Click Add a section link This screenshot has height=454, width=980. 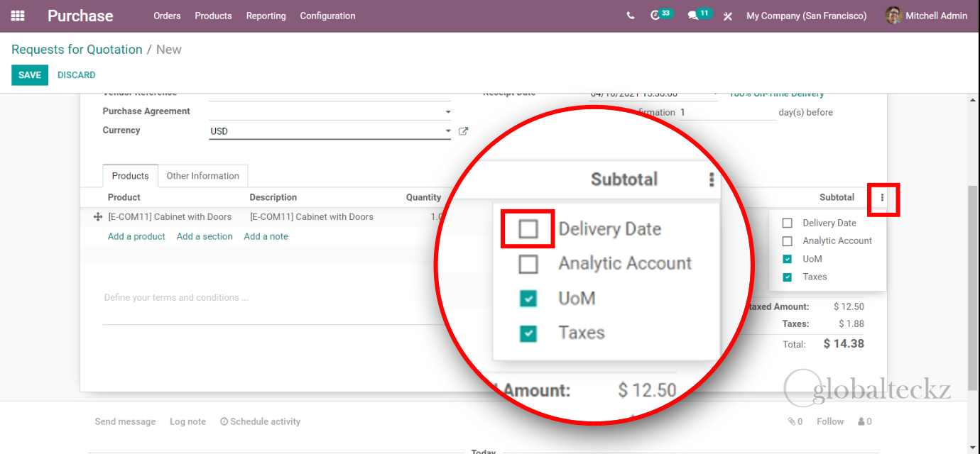[205, 237]
